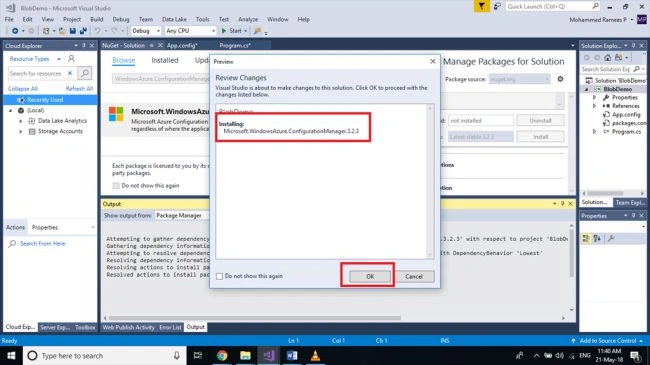Click the Property Pages wrench icon
Viewport: 650px width, 365px height.
611,238
